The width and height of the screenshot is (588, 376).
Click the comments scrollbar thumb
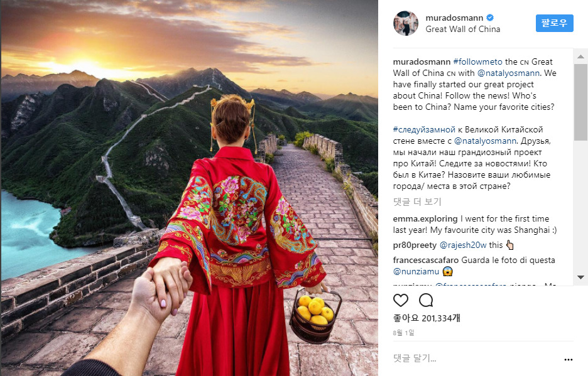coord(580,102)
